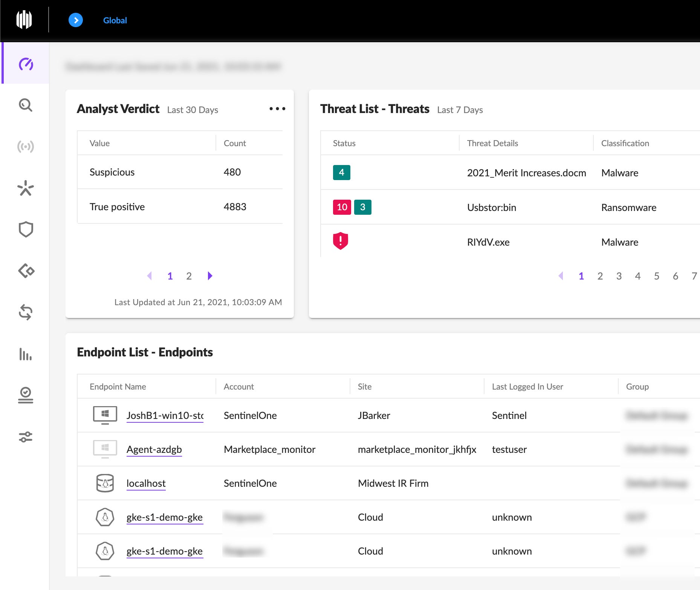Jump to page 3 of Threat List
This screenshot has width=700, height=590.
click(619, 276)
